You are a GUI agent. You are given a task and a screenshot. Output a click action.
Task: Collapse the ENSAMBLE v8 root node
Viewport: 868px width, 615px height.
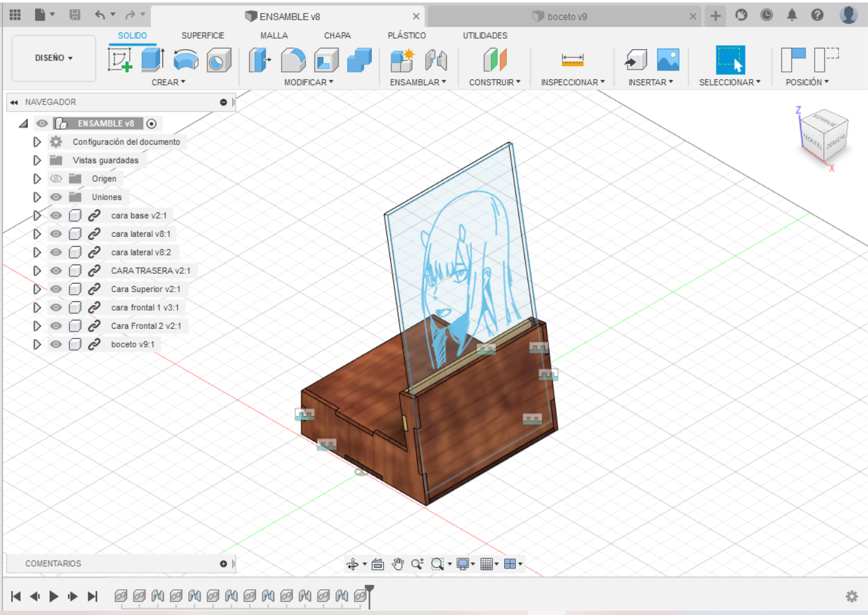point(23,123)
